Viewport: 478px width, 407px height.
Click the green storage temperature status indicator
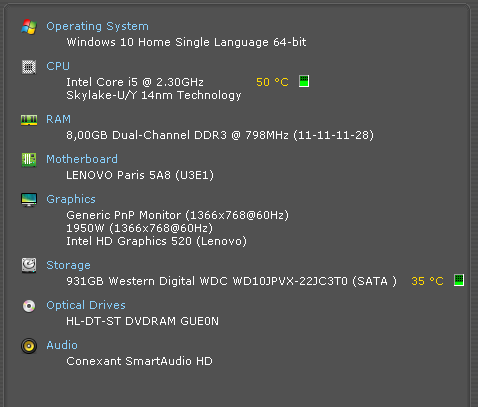(459, 280)
